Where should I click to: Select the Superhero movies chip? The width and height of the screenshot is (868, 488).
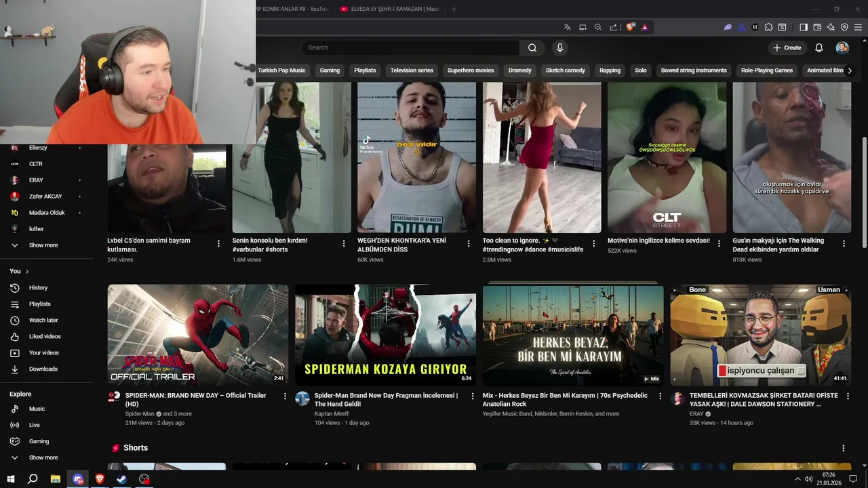(x=471, y=70)
